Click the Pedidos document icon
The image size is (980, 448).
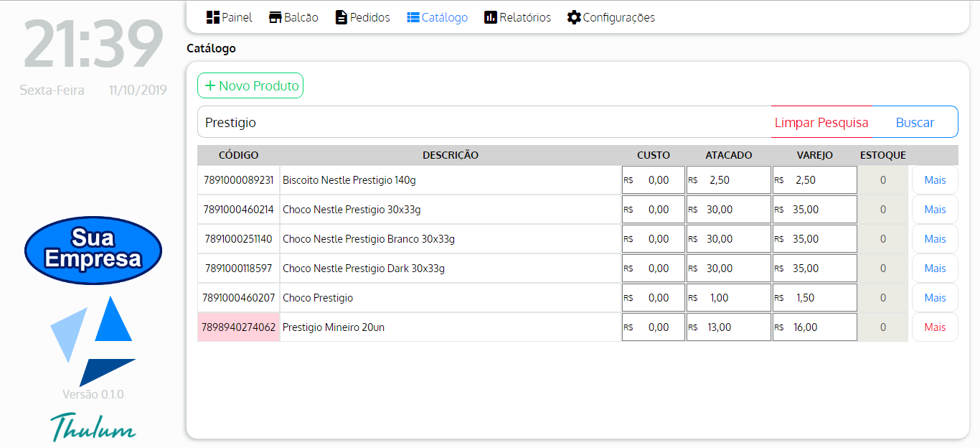341,17
